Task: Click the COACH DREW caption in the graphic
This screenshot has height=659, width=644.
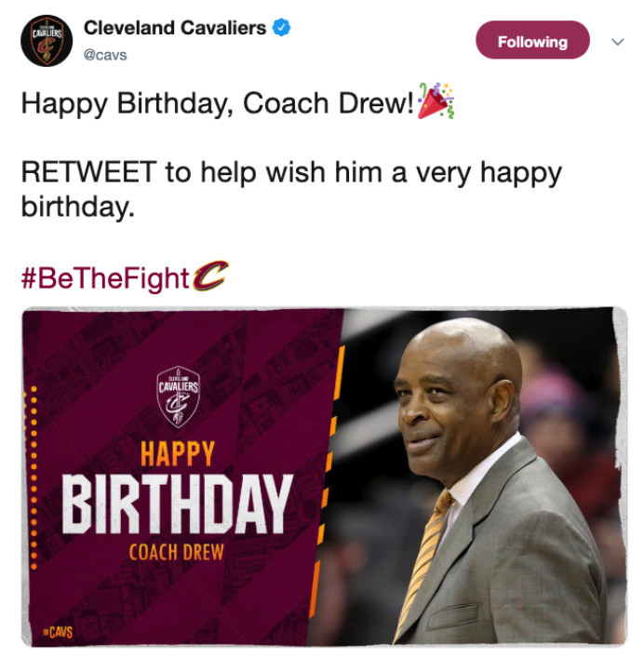Action: click(177, 552)
